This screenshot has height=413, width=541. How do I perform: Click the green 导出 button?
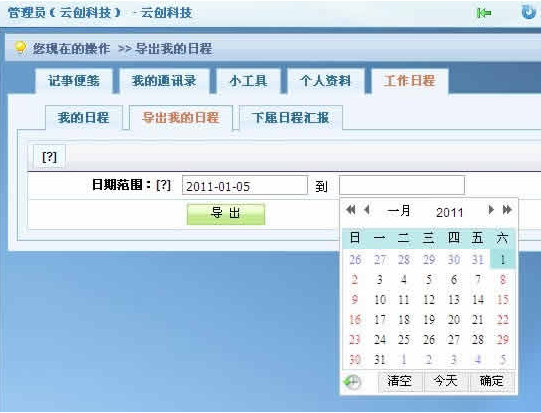(x=226, y=214)
